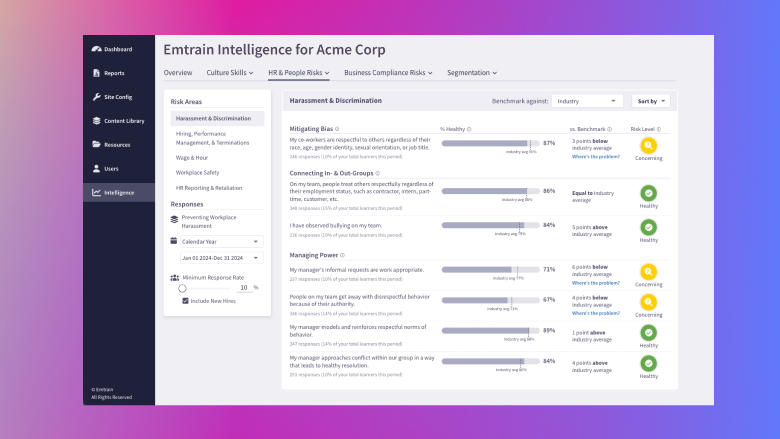Screen dimensions: 780x439
Task: Expand the Culture Skills tab menu
Action: pos(230,73)
